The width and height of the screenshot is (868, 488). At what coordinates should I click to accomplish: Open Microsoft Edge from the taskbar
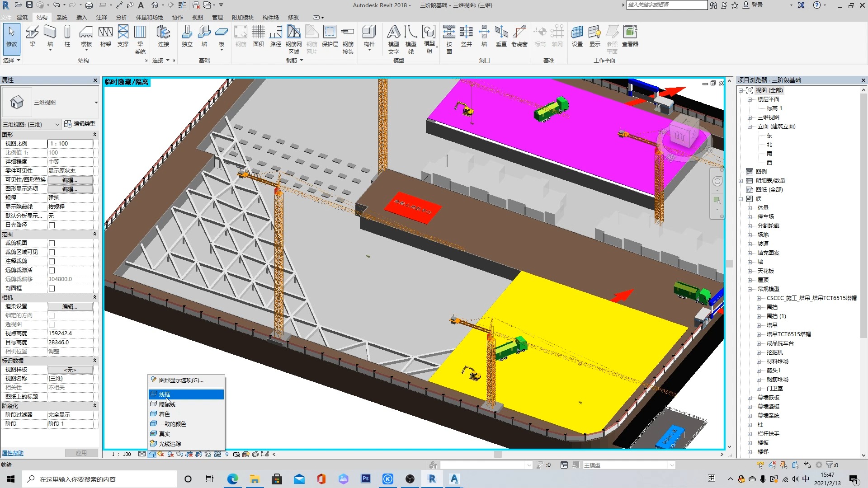click(x=232, y=479)
